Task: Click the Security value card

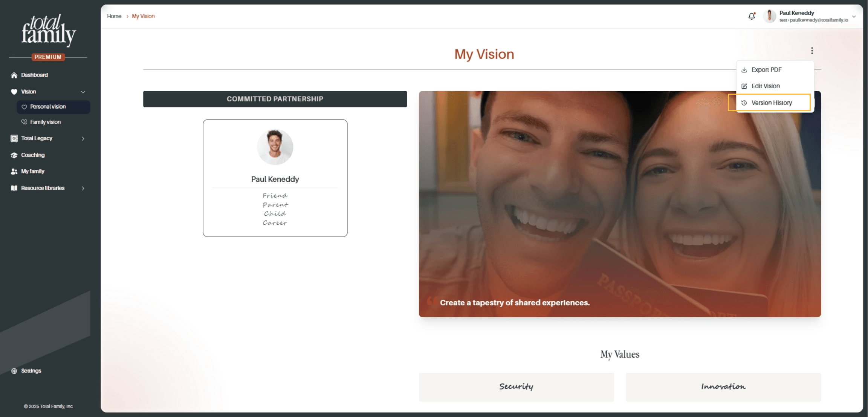Action: coord(516,387)
